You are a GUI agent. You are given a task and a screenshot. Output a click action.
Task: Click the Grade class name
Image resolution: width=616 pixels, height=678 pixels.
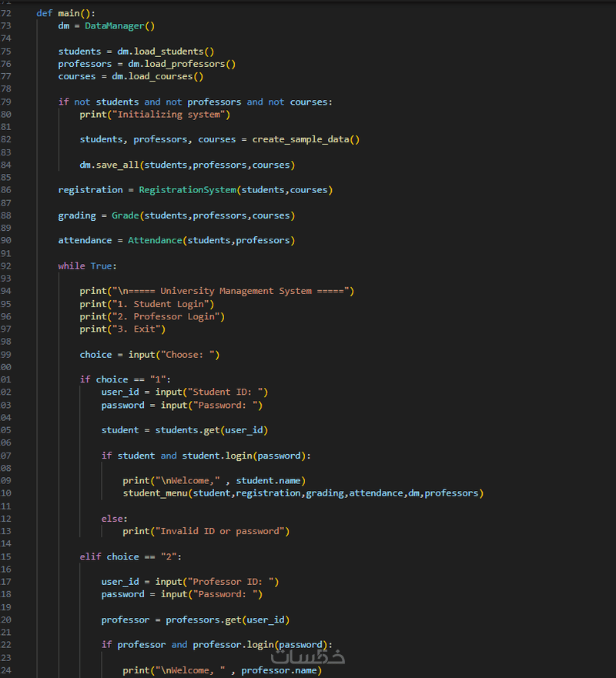125,215
